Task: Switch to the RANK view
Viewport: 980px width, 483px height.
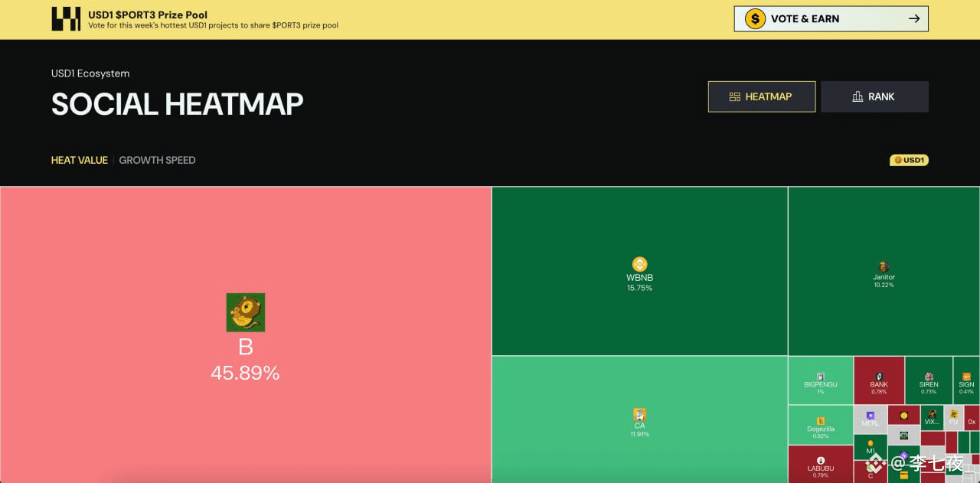Action: click(874, 96)
